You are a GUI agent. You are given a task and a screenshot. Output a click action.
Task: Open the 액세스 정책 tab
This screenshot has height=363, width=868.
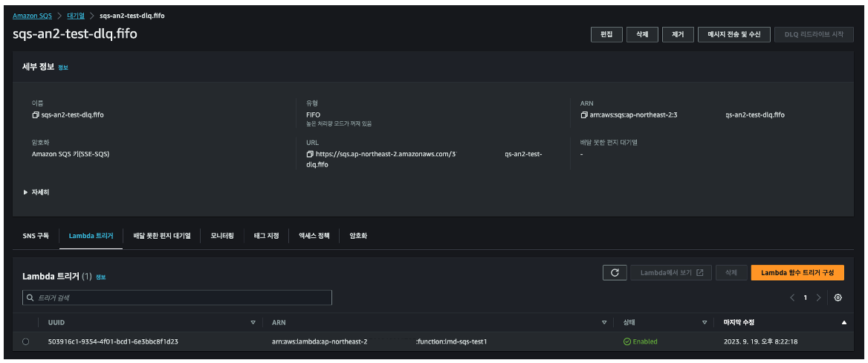click(x=314, y=236)
